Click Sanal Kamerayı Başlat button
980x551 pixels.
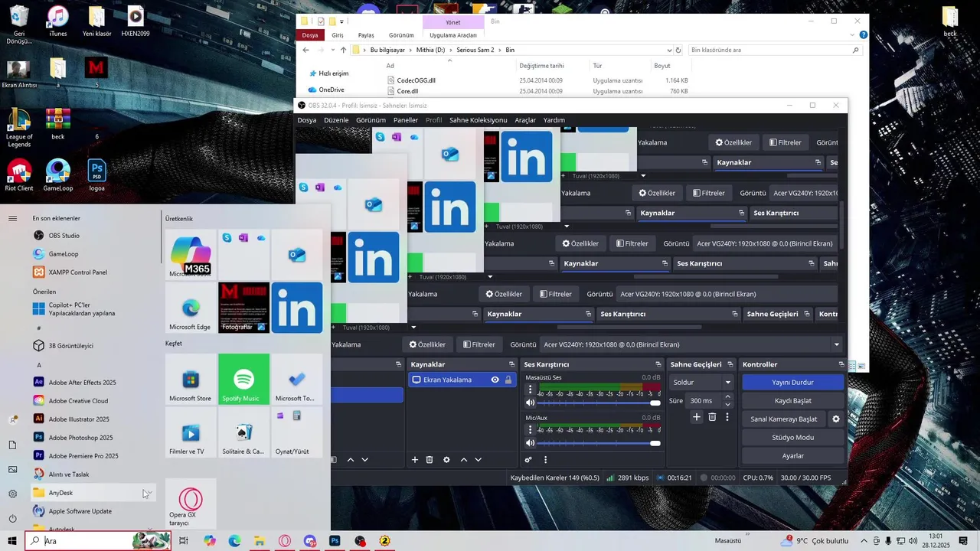(784, 419)
